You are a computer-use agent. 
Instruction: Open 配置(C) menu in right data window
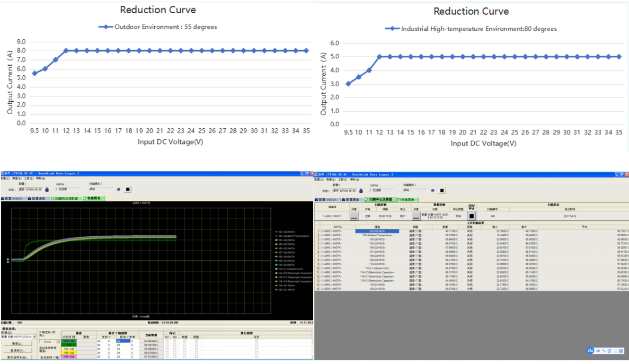(319, 179)
